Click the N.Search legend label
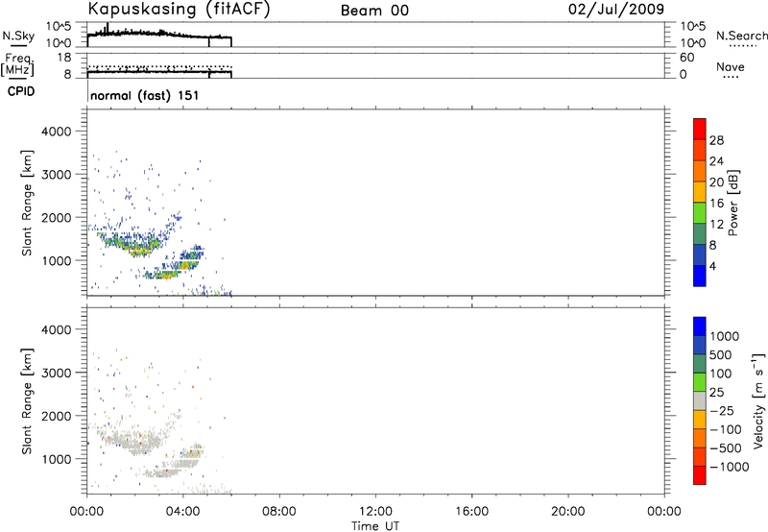768x532 pixels. (x=741, y=36)
